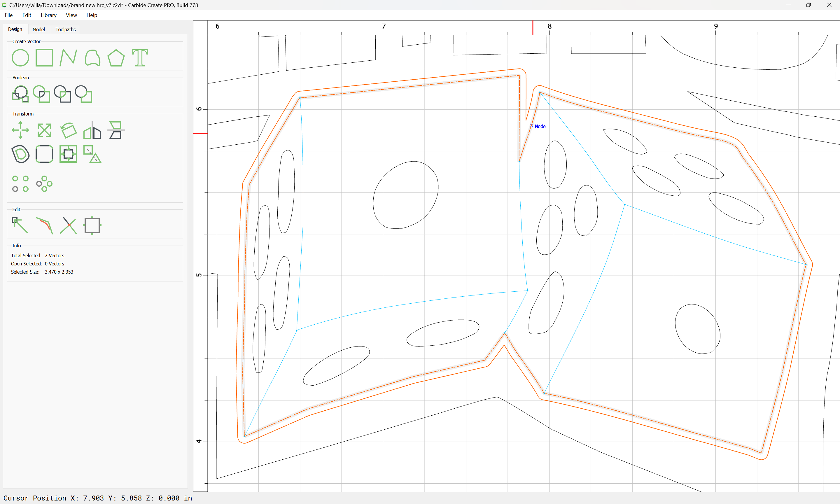The height and width of the screenshot is (504, 840).
Task: Open the Edit menu
Action: pos(27,15)
